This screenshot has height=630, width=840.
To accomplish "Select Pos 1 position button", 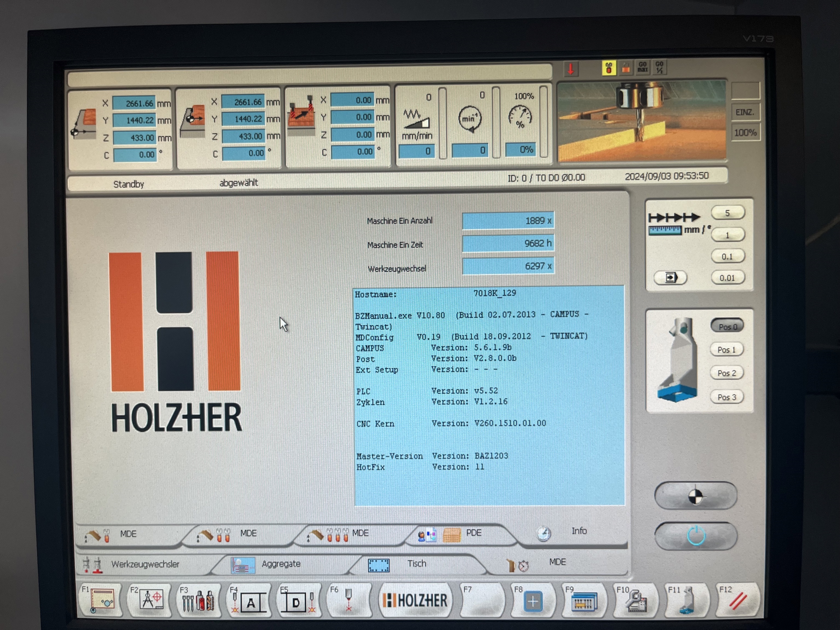I will pos(727,350).
